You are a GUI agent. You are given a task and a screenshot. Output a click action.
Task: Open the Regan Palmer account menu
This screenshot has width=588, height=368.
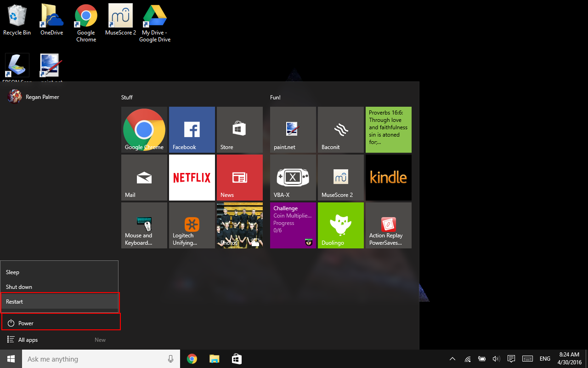click(x=34, y=97)
